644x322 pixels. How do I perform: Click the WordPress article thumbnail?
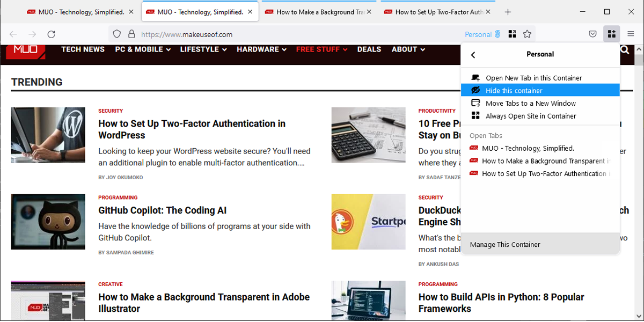pyautogui.click(x=48, y=135)
